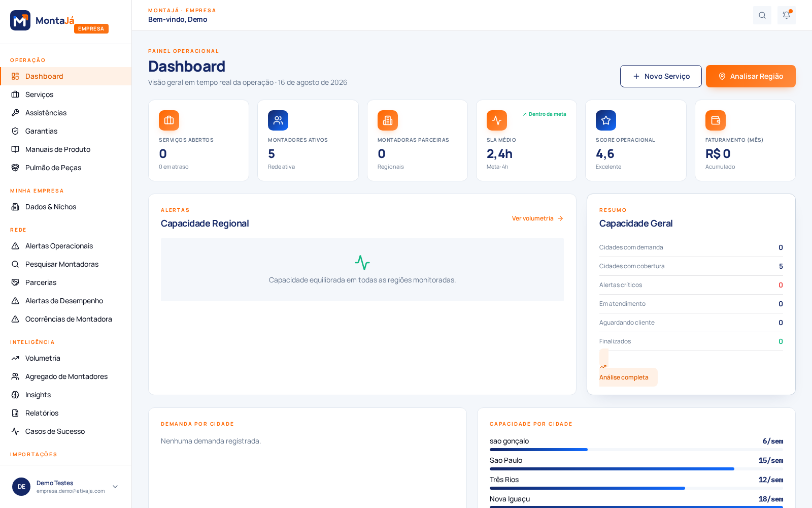Click the handshake icon beside Parcerias
The width and height of the screenshot is (812, 508).
(x=15, y=282)
